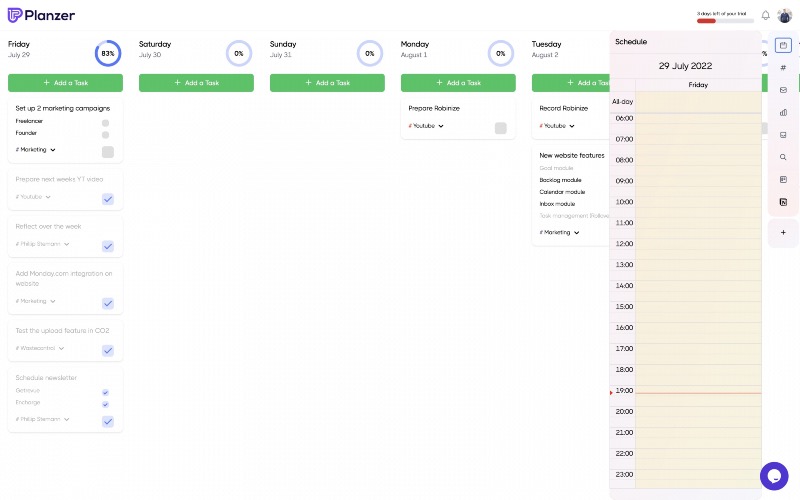This screenshot has width=800, height=500.
Task: Check the 'Freelancer' subtask circle
Action: point(105,123)
